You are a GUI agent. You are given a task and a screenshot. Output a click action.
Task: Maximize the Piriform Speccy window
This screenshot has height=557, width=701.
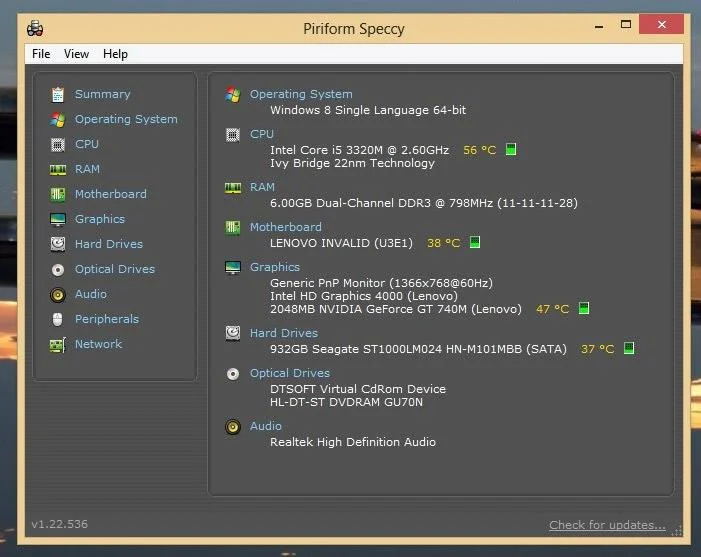click(x=626, y=25)
